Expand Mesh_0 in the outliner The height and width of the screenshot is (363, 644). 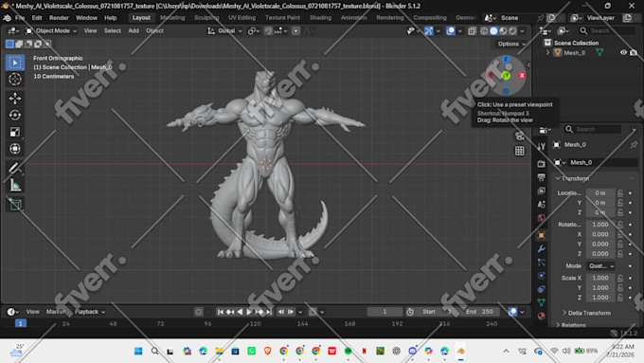click(x=547, y=53)
